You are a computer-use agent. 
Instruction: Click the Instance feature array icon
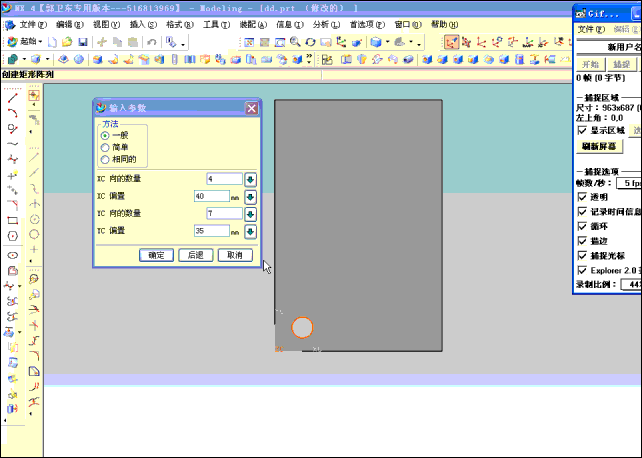coord(220,60)
